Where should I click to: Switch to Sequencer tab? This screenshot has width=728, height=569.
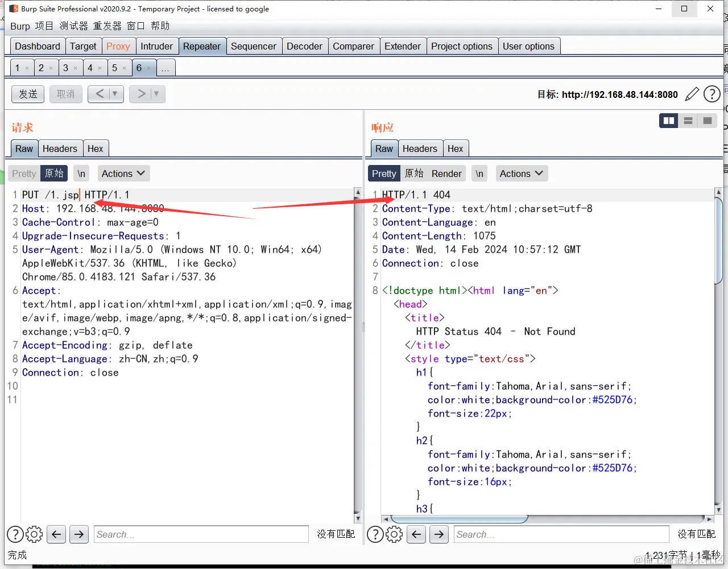click(254, 46)
